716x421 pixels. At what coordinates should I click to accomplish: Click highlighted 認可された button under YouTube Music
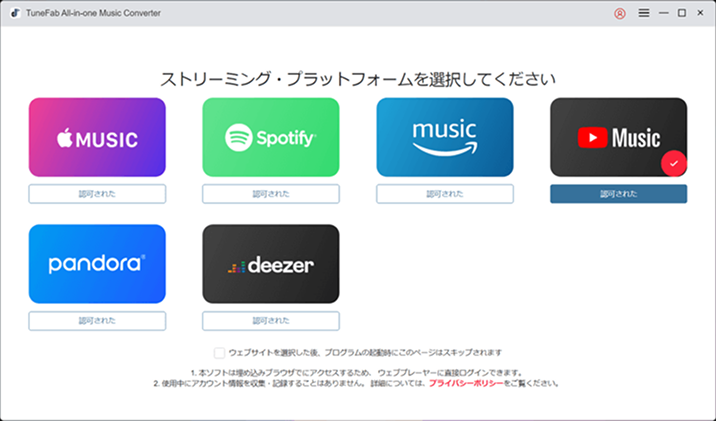(x=618, y=194)
